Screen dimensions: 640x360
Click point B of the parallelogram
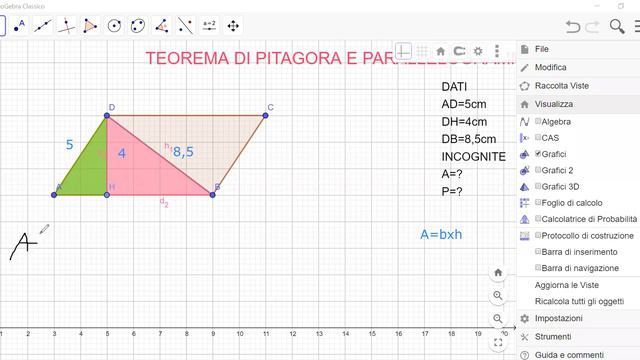(x=212, y=195)
